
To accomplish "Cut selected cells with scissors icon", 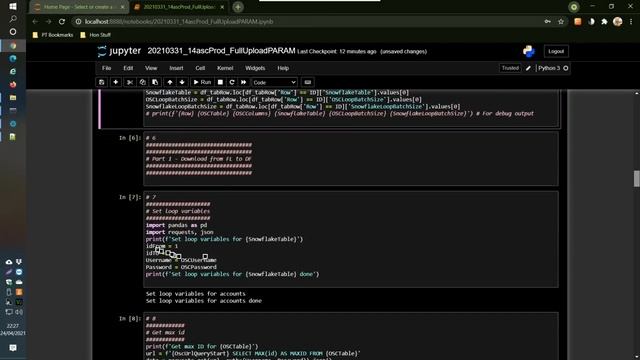I will coord(130,82).
